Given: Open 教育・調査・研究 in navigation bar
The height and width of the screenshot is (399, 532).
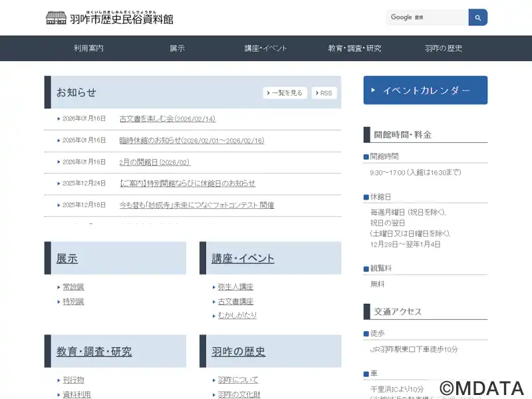Looking at the screenshot, I should 354,49.
